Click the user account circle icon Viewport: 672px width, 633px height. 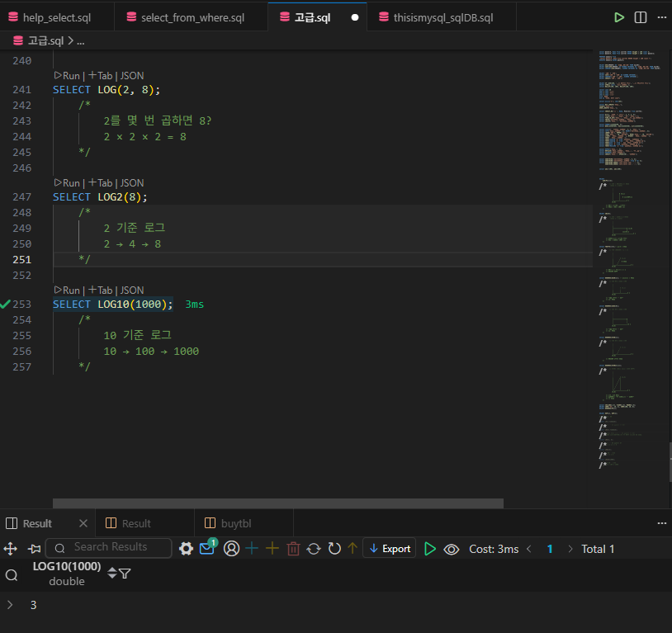click(231, 549)
